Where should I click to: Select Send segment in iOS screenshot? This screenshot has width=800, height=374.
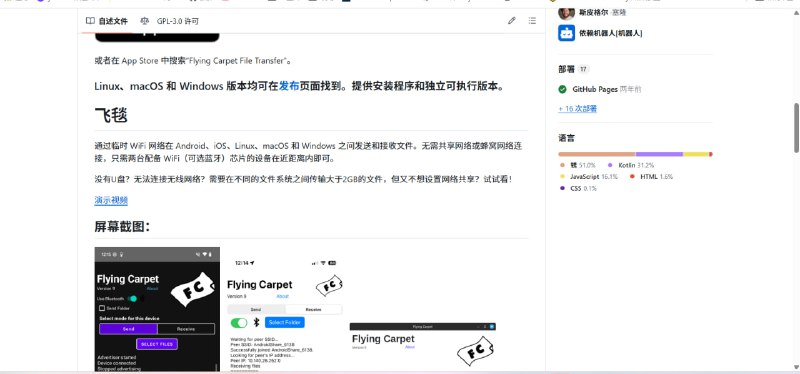pyautogui.click(x=256, y=310)
